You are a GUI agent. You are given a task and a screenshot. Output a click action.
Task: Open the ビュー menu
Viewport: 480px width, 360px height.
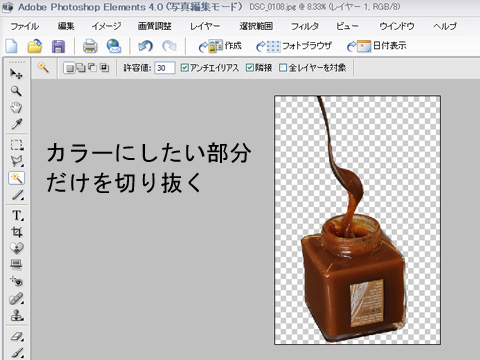click(347, 26)
